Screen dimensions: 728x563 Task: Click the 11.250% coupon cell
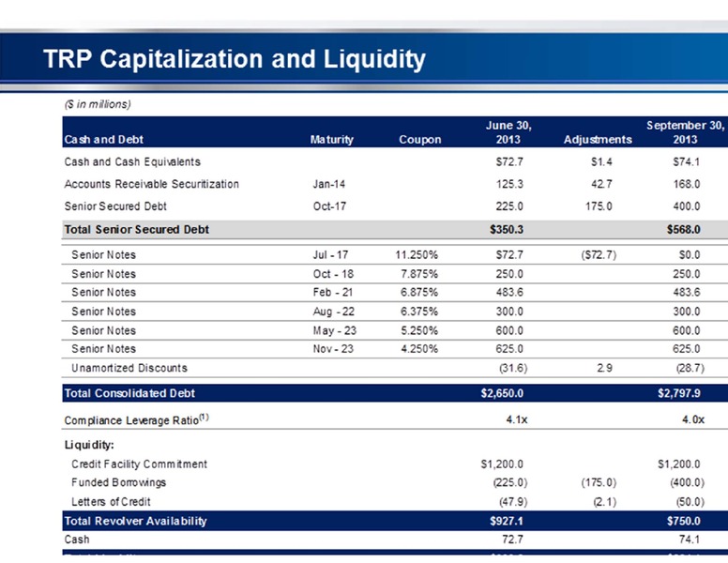click(x=417, y=255)
